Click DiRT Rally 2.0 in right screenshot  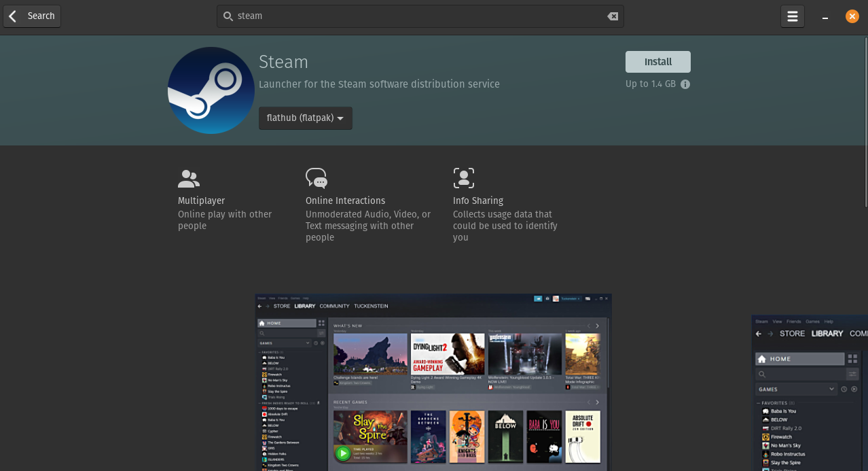click(786, 428)
